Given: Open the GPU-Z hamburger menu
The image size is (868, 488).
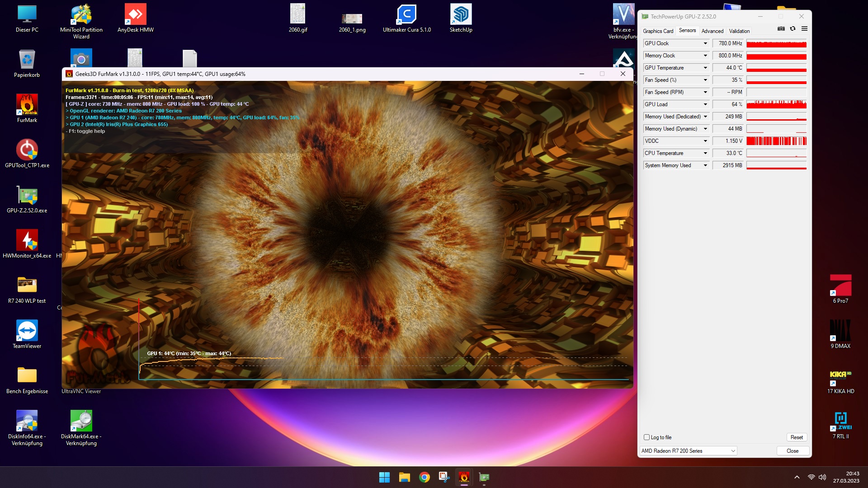Looking at the screenshot, I should 804,28.
